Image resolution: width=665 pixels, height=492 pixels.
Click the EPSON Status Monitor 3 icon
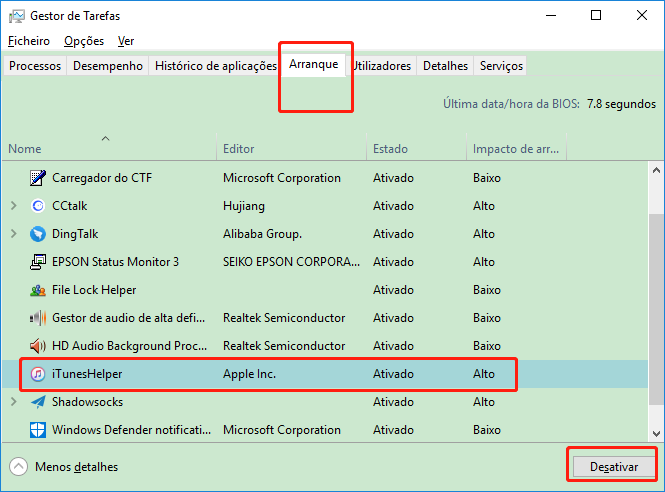[38, 262]
